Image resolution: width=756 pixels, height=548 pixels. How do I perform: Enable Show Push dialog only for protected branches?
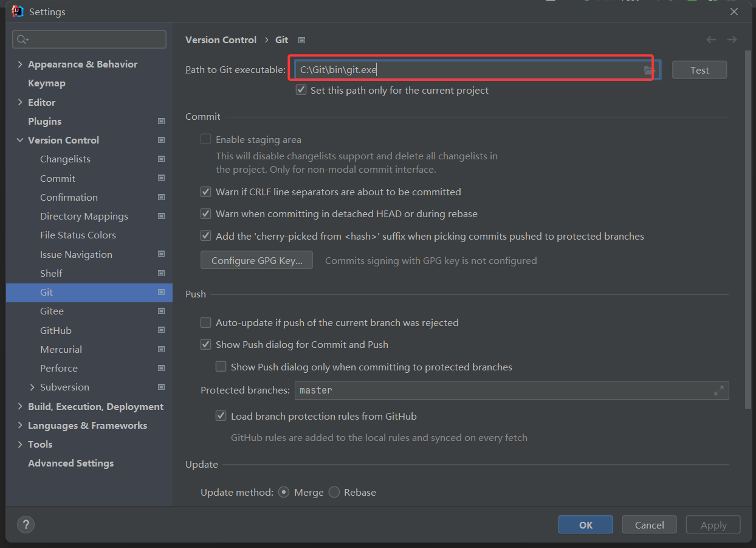(221, 367)
